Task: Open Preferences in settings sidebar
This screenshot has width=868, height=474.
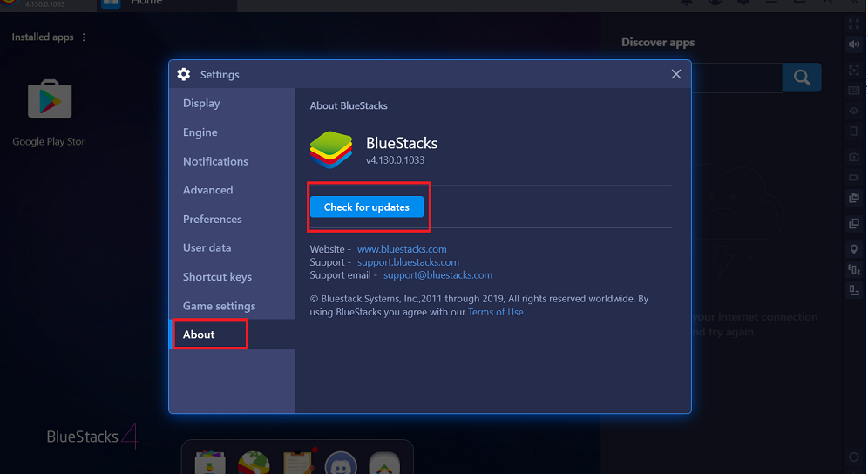Action: tap(213, 219)
